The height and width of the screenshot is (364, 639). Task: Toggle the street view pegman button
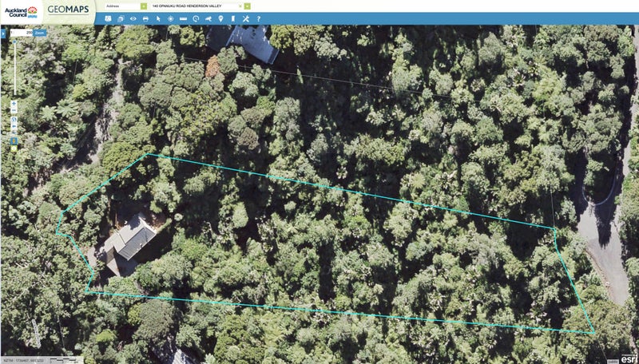click(14, 140)
